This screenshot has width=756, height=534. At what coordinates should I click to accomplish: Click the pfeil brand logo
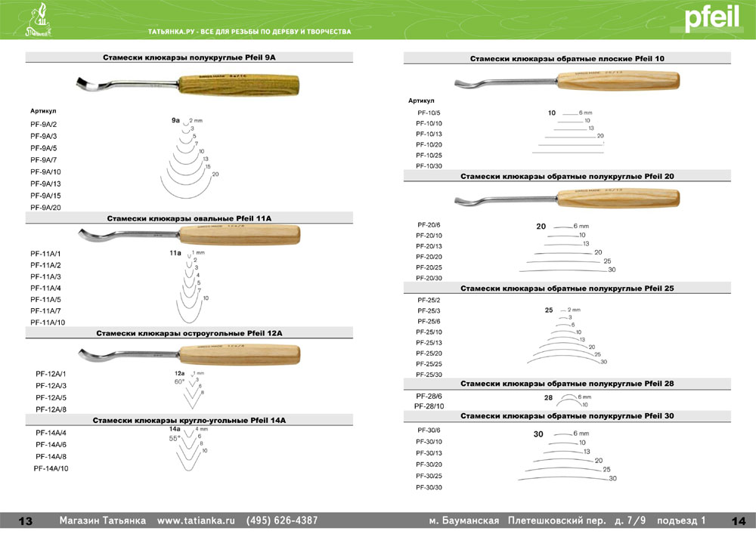711,18
